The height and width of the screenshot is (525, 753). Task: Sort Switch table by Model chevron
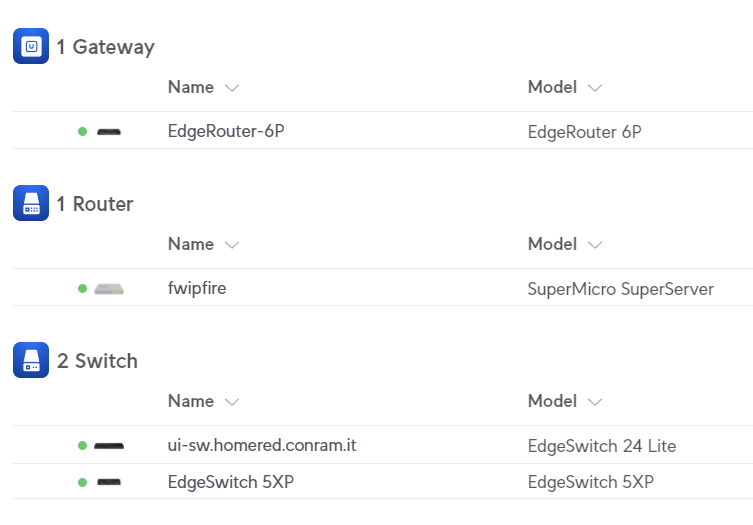(x=595, y=402)
